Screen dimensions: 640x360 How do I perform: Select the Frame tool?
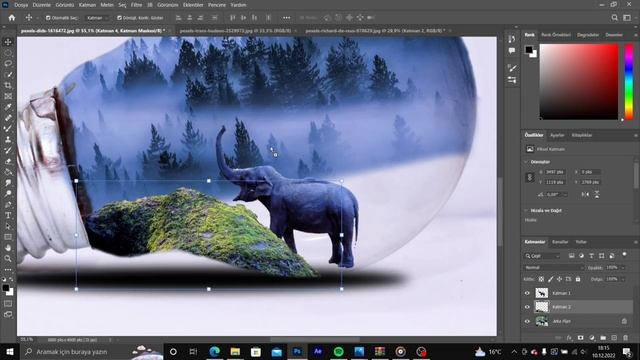click(8, 96)
